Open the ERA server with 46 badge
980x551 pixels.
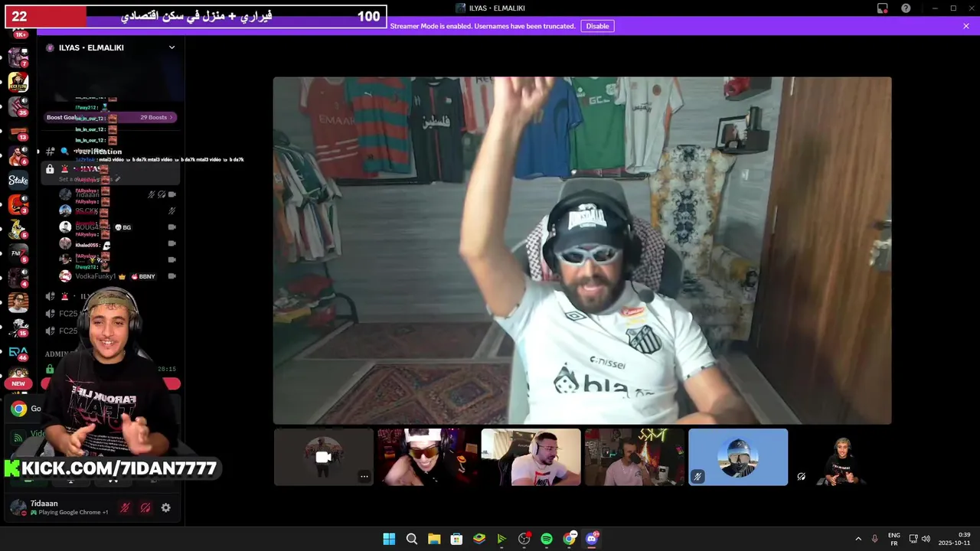pos(18,352)
